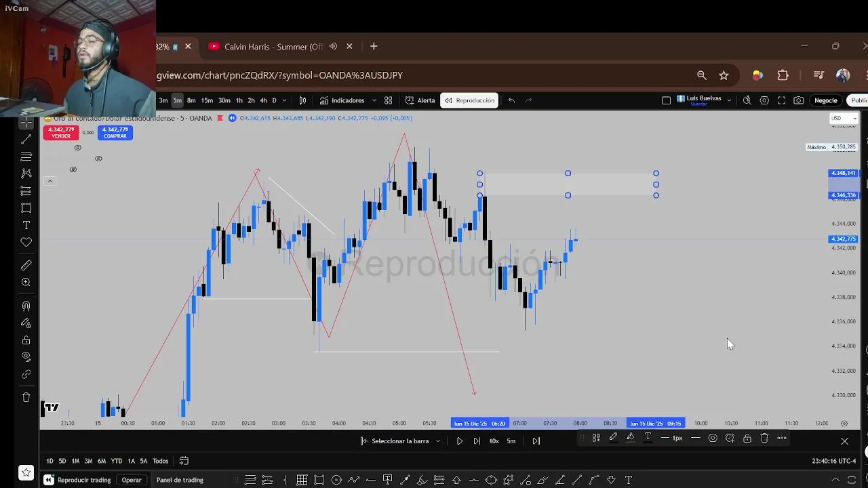
Task: Play the bar replay
Action: pos(460,441)
